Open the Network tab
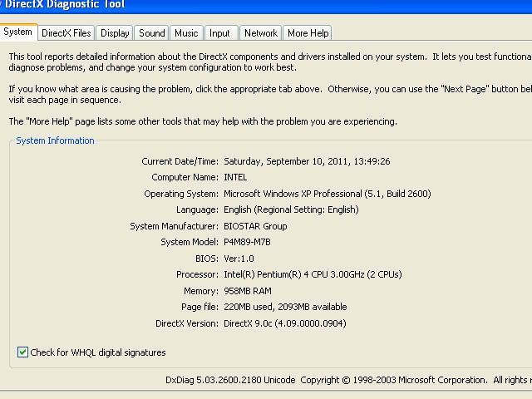This screenshot has width=532, height=399. pos(260,33)
